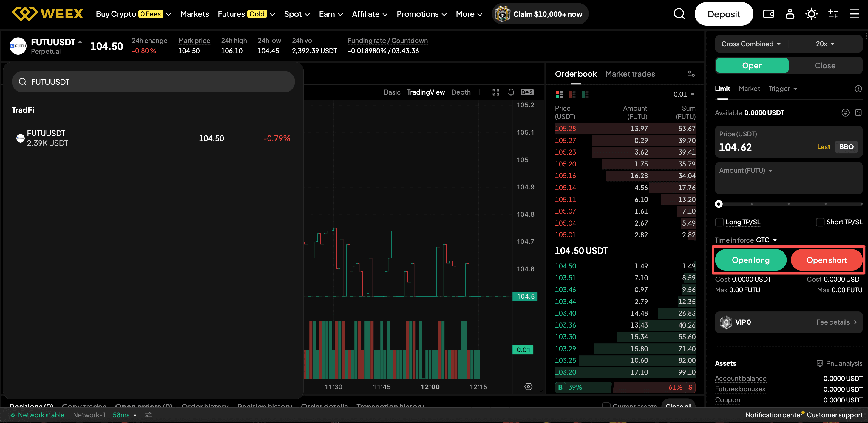Select the Last price option
868x423 pixels.
click(823, 146)
